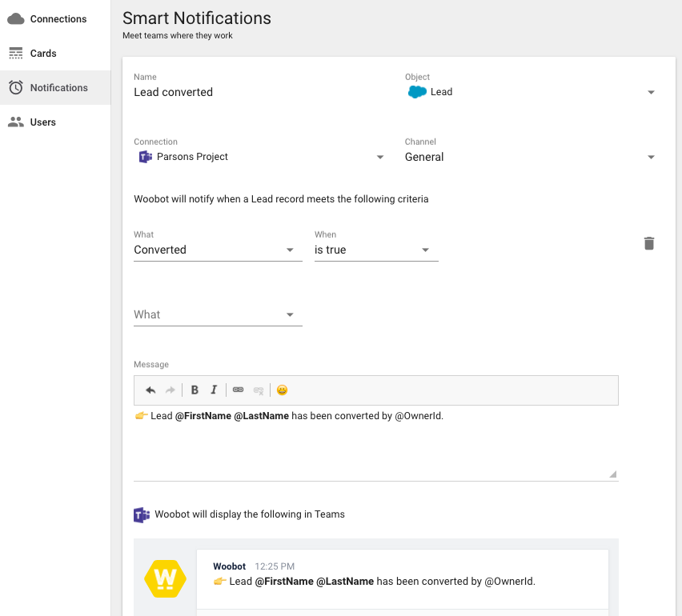This screenshot has width=682, height=616.
Task: Go to the Users section
Action: click(x=55, y=122)
